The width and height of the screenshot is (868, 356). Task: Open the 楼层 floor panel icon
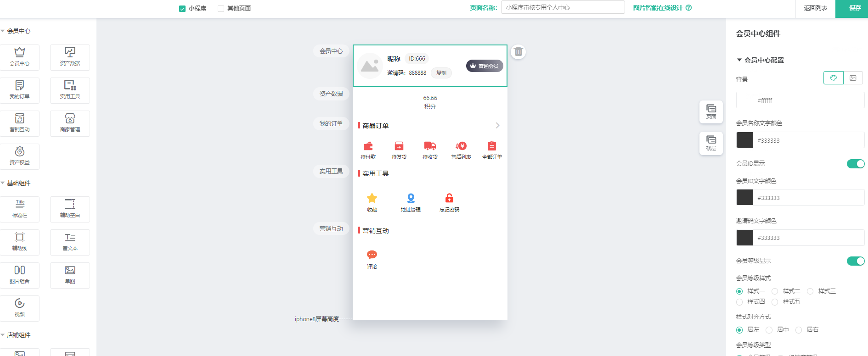[x=711, y=143]
